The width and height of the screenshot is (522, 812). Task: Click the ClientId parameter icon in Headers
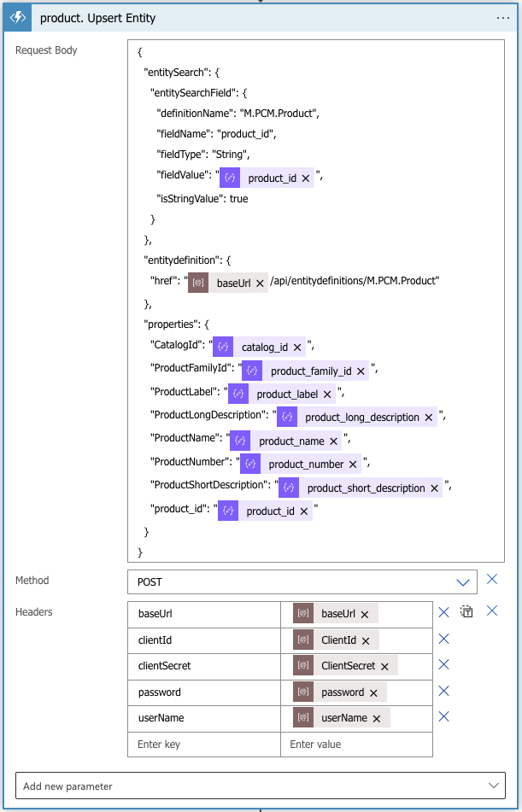[x=303, y=640]
